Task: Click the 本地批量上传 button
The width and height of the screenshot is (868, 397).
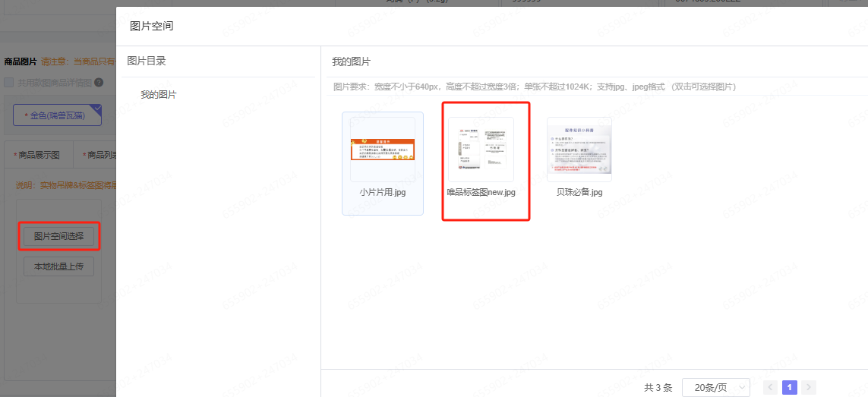Action: coord(58,266)
